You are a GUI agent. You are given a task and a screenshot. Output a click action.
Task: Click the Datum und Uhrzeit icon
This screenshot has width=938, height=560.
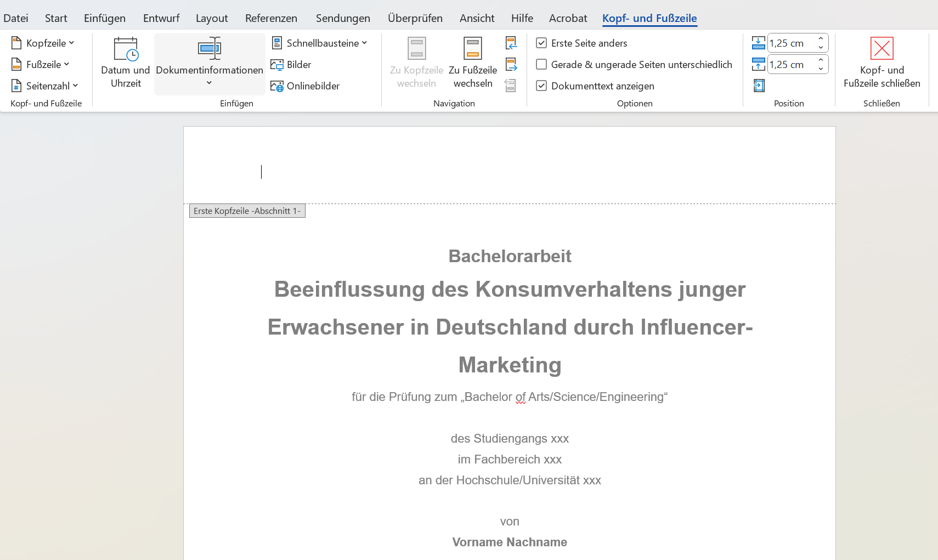pos(126,49)
